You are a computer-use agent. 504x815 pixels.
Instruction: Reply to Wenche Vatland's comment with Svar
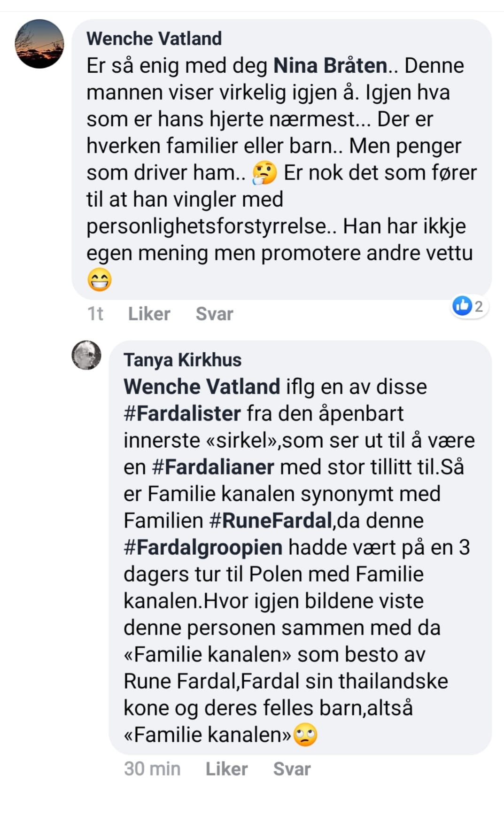pos(214,314)
